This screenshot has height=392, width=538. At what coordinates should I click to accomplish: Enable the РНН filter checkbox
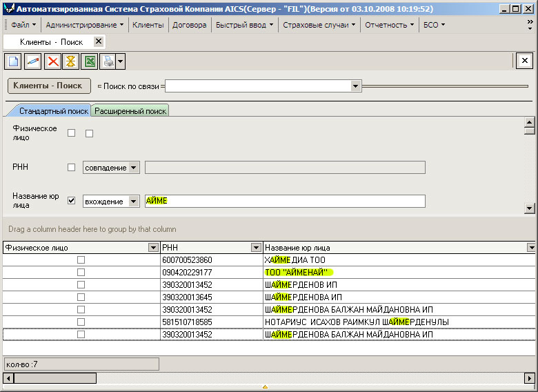point(71,167)
